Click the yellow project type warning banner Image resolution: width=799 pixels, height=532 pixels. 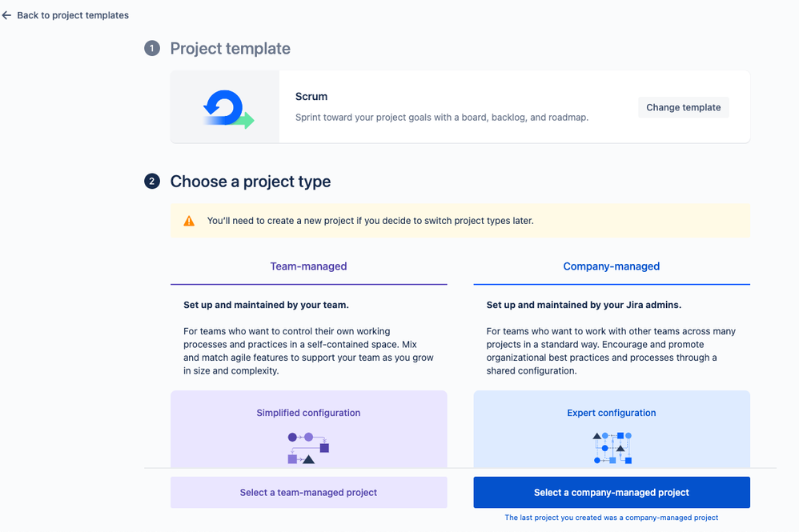coord(460,221)
